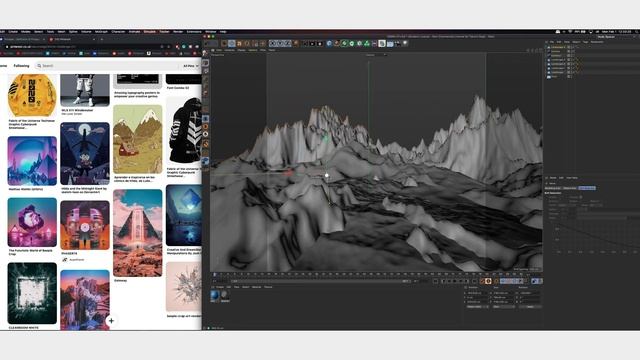Open the Gateway pin thumbnail
Screen dimensions: 640x360
coord(138,233)
